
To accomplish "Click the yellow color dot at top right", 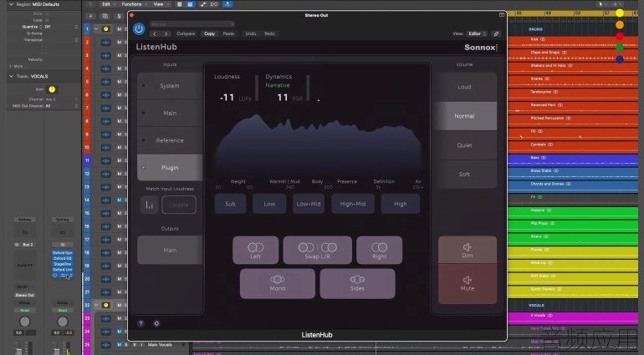I will [x=620, y=13].
